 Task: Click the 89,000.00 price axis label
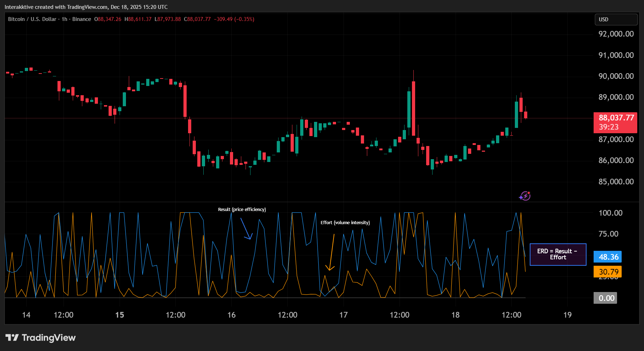point(616,97)
